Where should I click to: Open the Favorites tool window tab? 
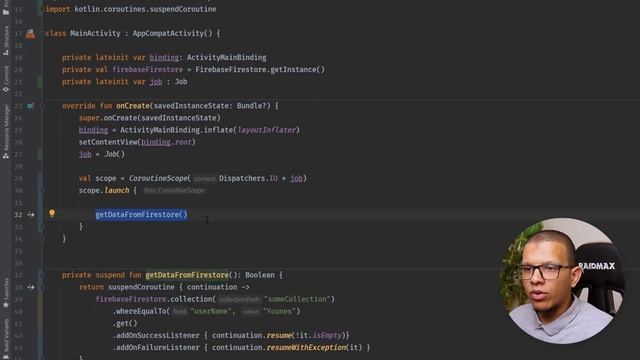point(6,292)
